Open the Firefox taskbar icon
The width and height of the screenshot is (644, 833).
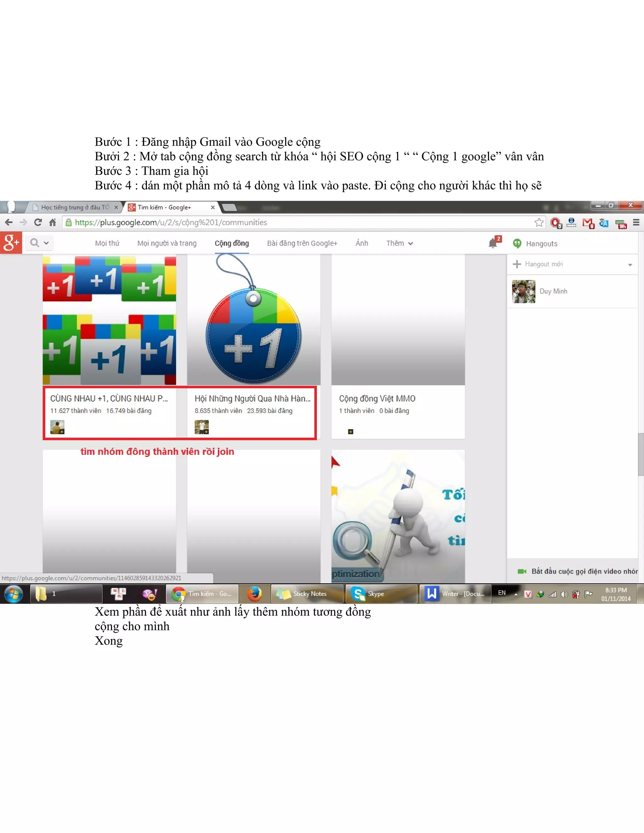pos(254,594)
